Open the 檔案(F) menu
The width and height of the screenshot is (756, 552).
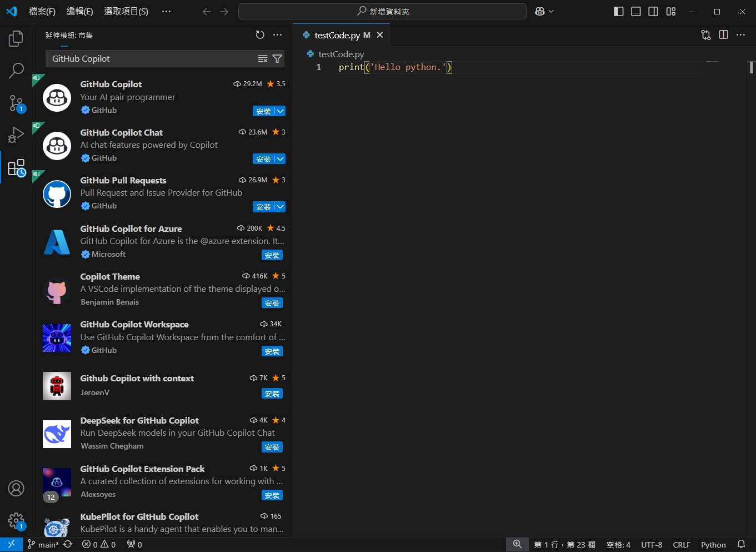click(x=42, y=12)
